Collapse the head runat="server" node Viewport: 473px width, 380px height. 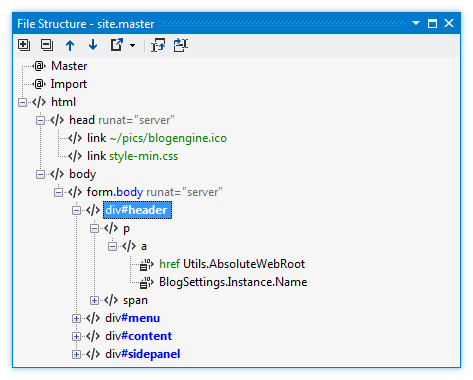click(x=40, y=120)
